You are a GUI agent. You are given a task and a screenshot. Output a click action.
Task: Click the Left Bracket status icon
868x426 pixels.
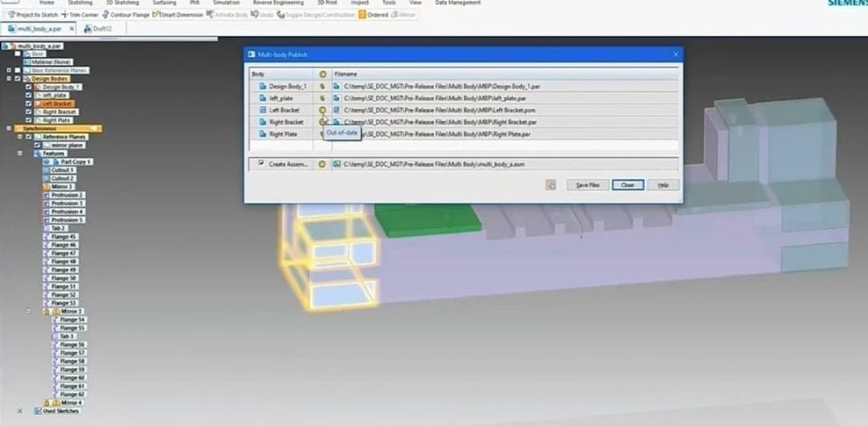pyautogui.click(x=323, y=110)
